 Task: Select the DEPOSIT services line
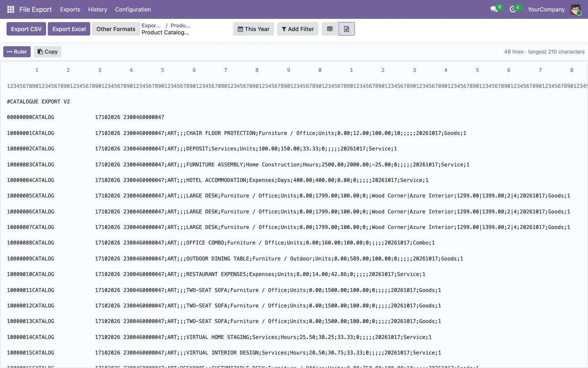[x=202, y=148]
